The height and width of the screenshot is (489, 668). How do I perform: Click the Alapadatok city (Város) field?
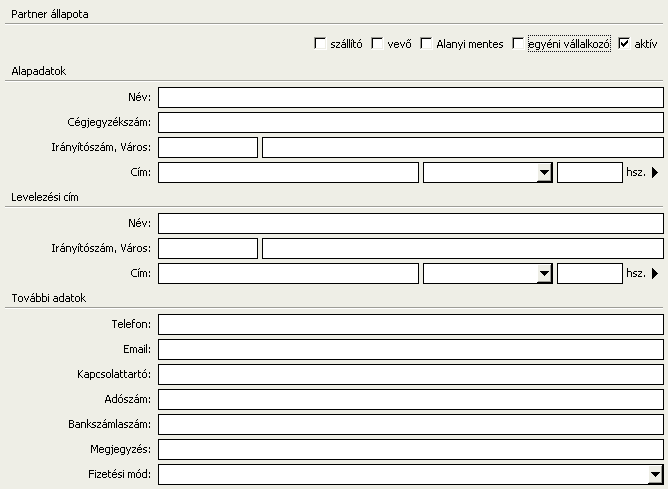tap(463, 147)
